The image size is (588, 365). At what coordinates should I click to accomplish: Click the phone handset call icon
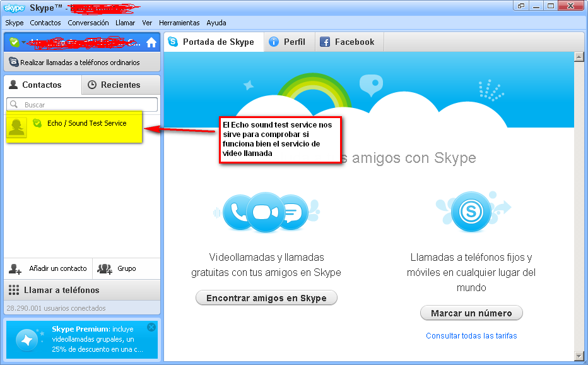pos(237,212)
